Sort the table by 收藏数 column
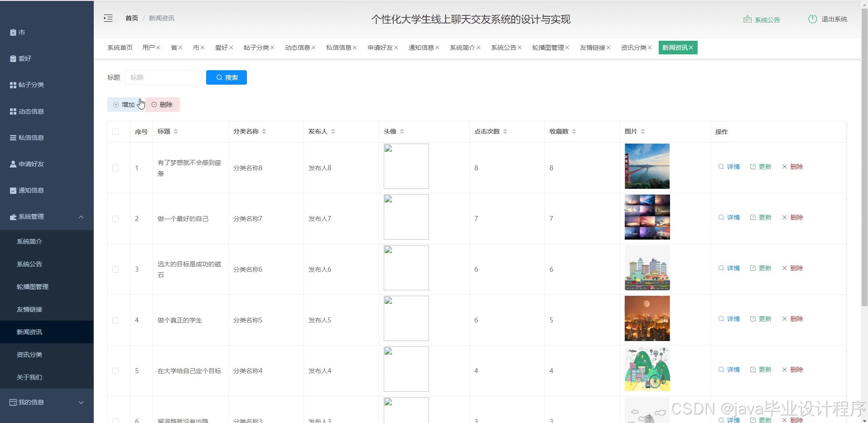The image size is (868, 423). pyautogui.click(x=574, y=131)
